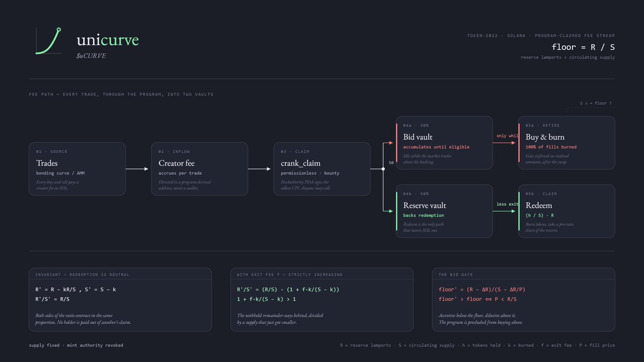
Task: Click the "floor = R / S" header formula
Action: [x=583, y=47]
